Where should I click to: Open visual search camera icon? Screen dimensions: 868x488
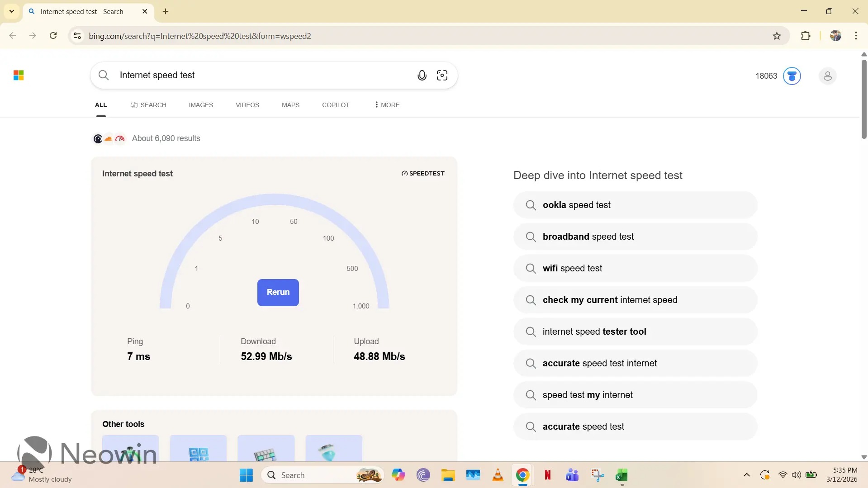pos(442,76)
